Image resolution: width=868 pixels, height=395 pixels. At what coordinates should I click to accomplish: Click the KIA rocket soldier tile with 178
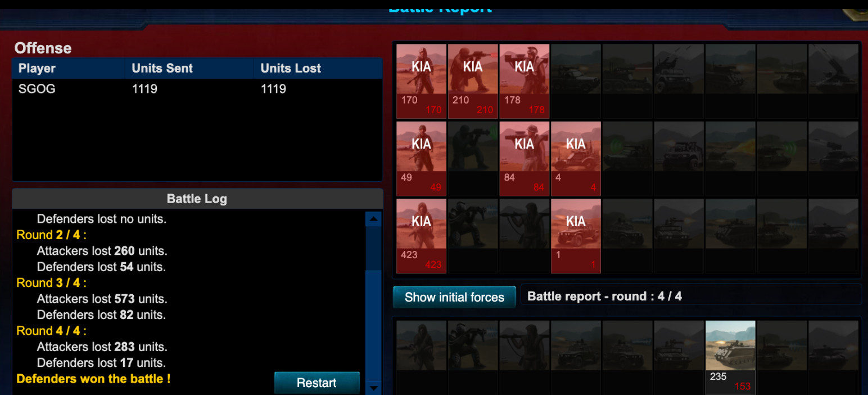click(x=524, y=81)
